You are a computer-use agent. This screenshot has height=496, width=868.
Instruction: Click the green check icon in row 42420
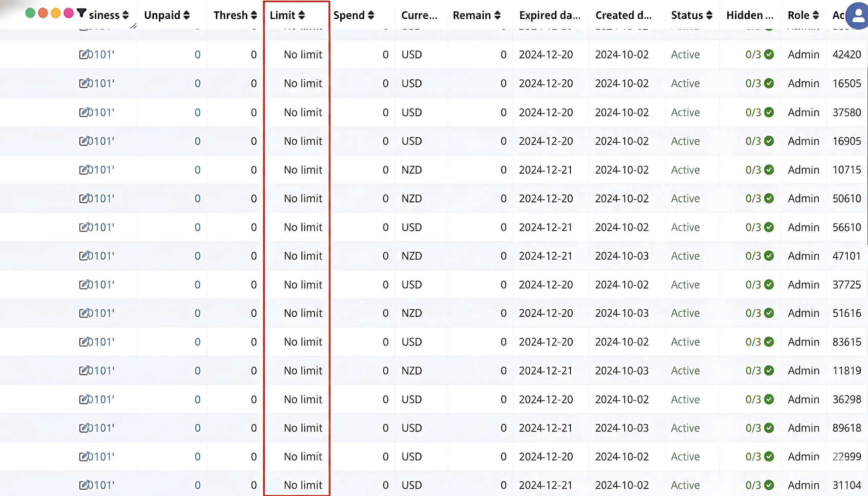click(x=769, y=54)
